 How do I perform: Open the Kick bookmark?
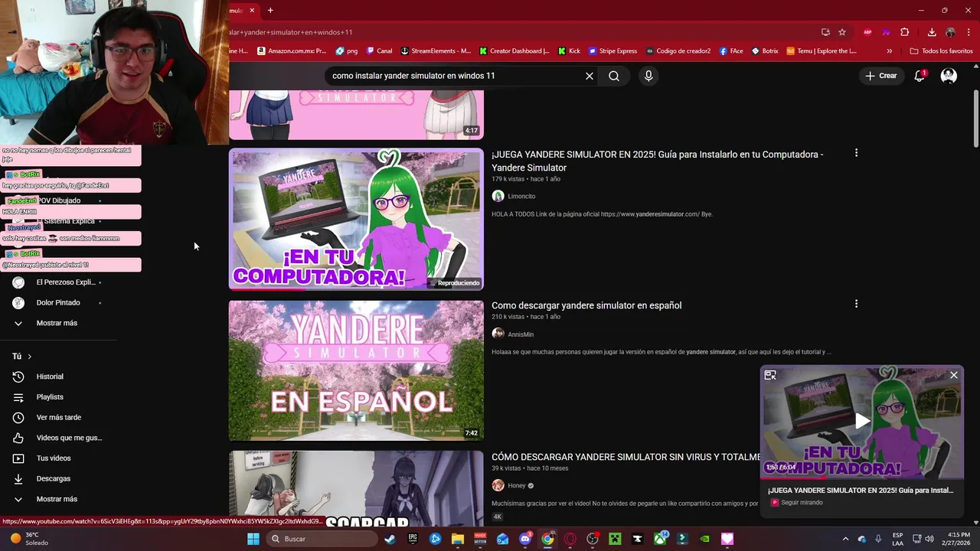tap(569, 51)
